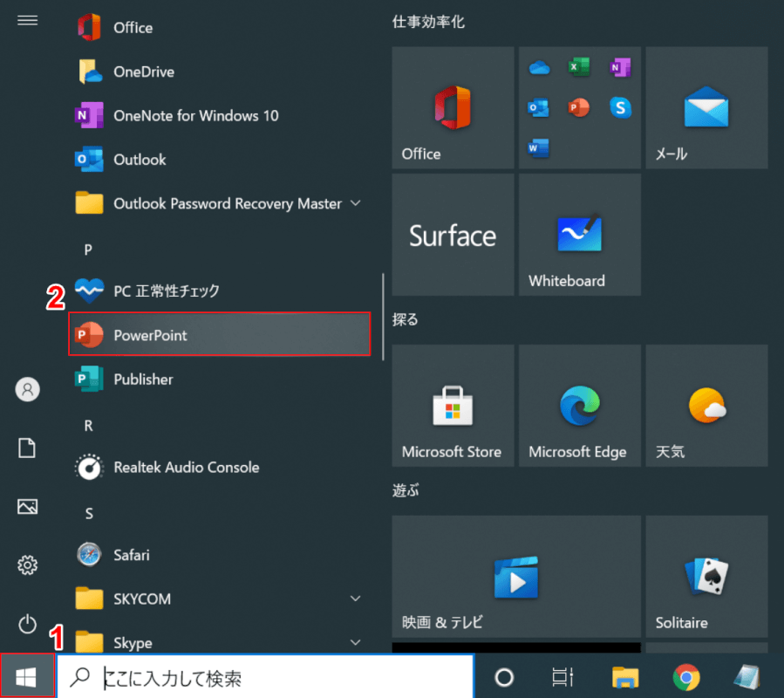This screenshot has height=698, width=784.
Task: Click the Excel icon in the Office folder tile
Action: (x=579, y=66)
